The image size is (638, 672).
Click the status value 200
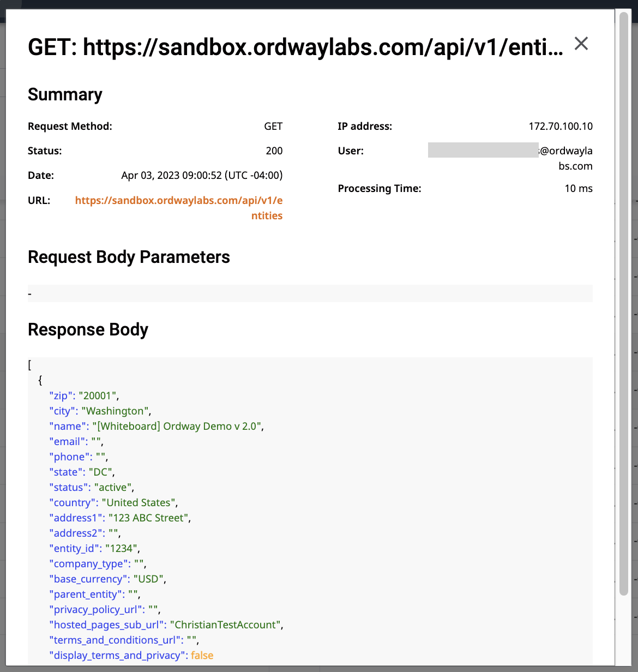[274, 151]
